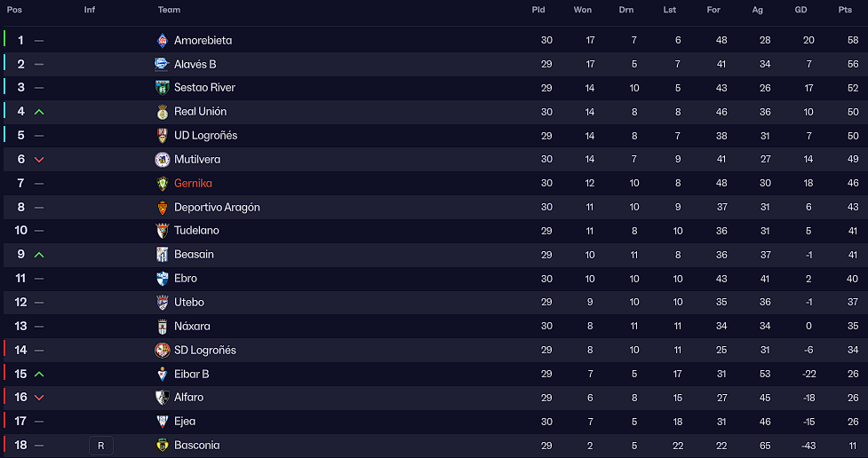The image size is (868, 458).
Task: Click the Mutilvera round badge
Action: point(163,159)
